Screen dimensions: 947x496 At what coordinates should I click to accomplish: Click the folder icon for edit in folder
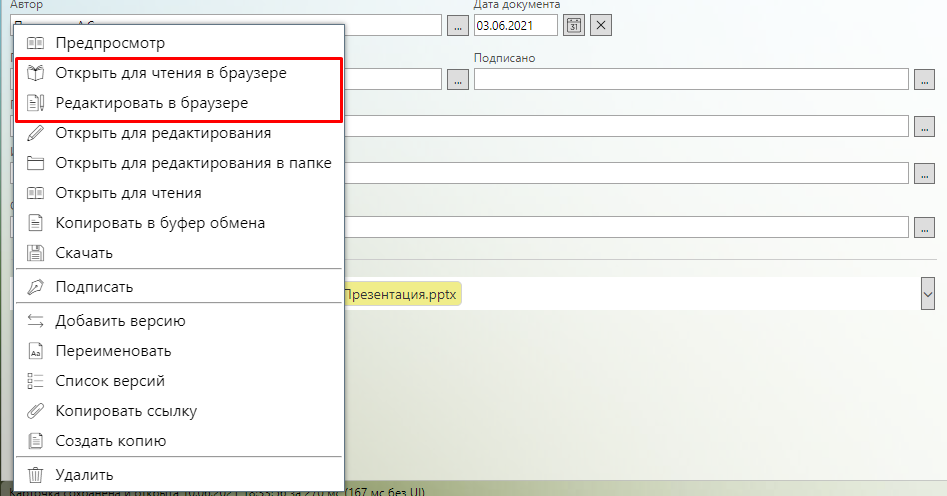pos(35,163)
